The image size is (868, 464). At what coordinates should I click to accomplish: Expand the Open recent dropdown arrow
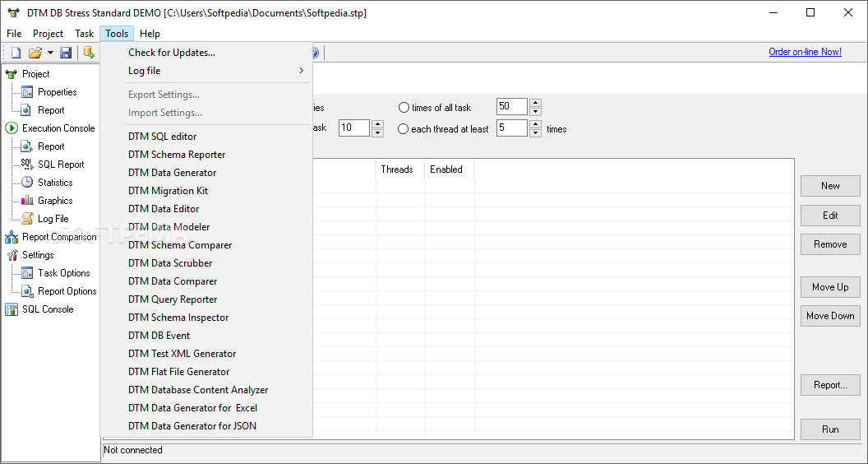[50, 53]
